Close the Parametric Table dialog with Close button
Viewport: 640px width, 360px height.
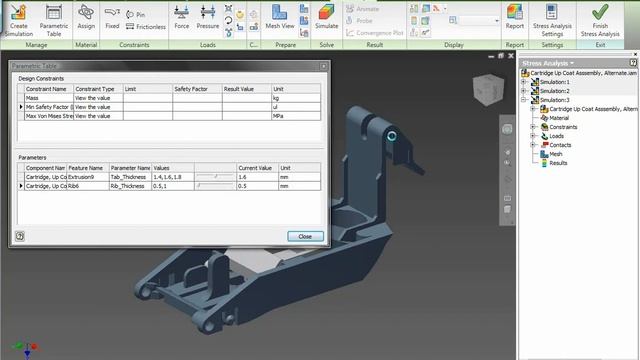pyautogui.click(x=305, y=236)
